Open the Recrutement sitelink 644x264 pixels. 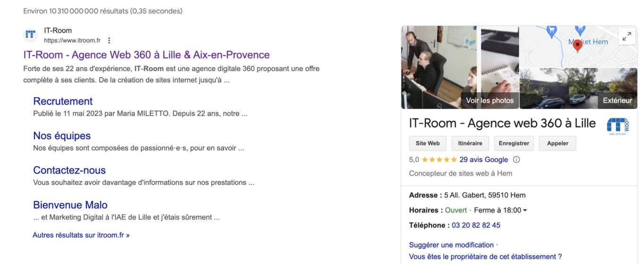tap(63, 101)
